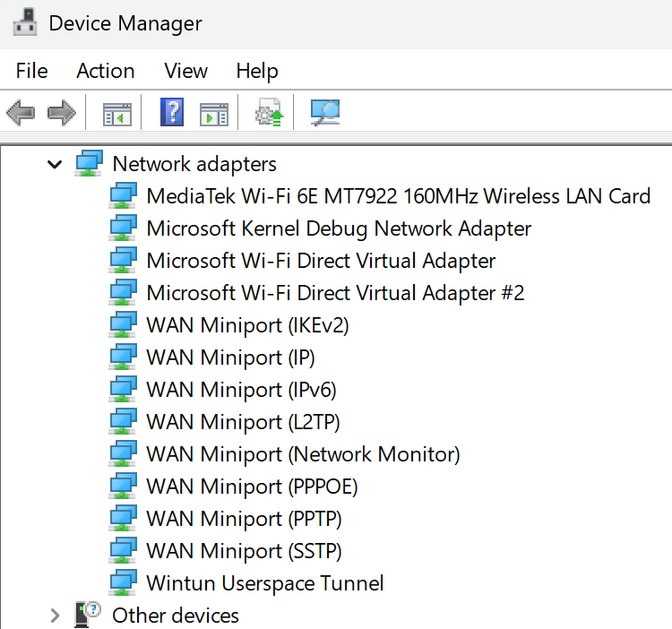Open the Action menu
The image size is (672, 629).
[106, 71]
